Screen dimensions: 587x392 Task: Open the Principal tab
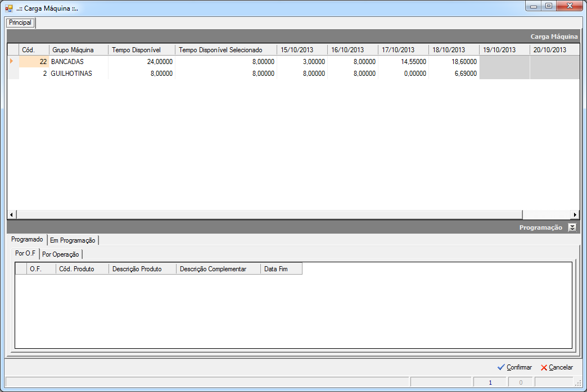point(20,22)
